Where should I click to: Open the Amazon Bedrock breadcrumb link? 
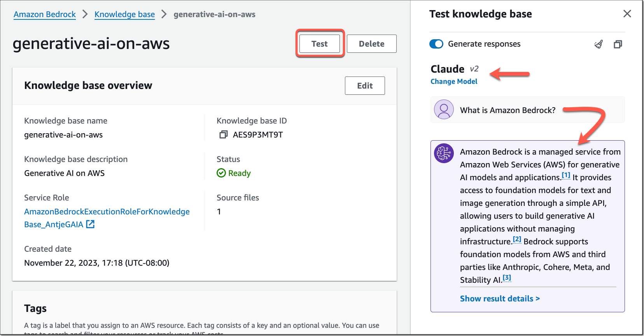point(45,14)
